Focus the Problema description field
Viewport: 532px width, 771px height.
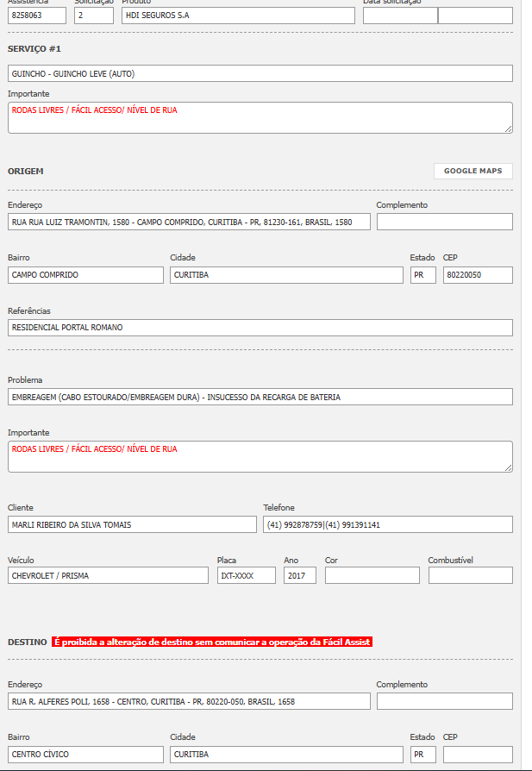pos(260,397)
